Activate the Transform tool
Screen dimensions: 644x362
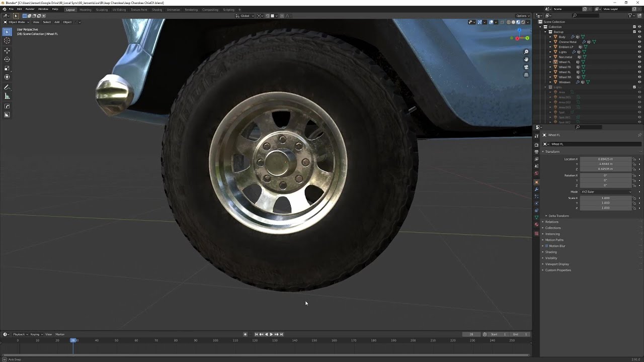(7, 77)
